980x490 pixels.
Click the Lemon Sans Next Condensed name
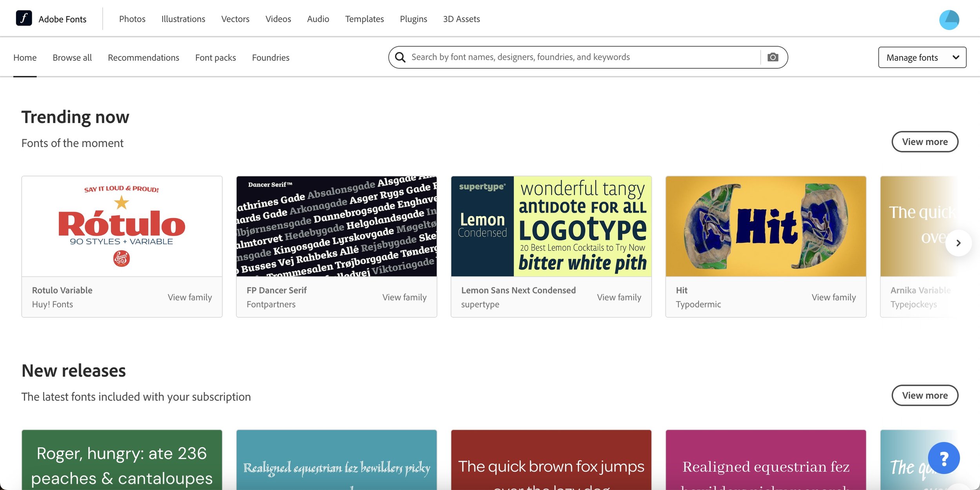click(x=518, y=290)
